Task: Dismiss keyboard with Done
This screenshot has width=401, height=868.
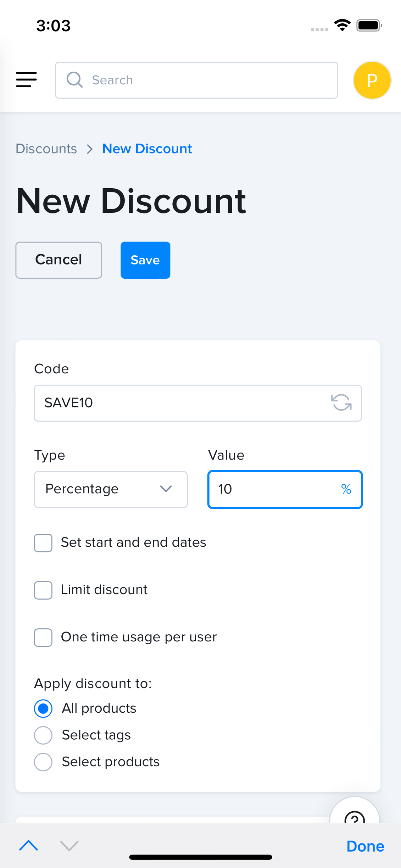Action: pyautogui.click(x=365, y=846)
